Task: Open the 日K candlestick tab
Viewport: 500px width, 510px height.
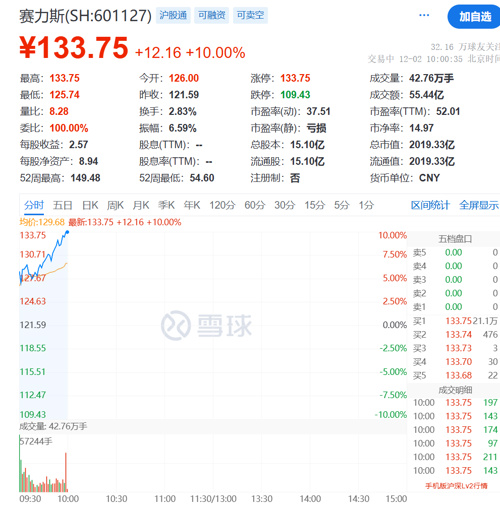Action: click(x=90, y=205)
